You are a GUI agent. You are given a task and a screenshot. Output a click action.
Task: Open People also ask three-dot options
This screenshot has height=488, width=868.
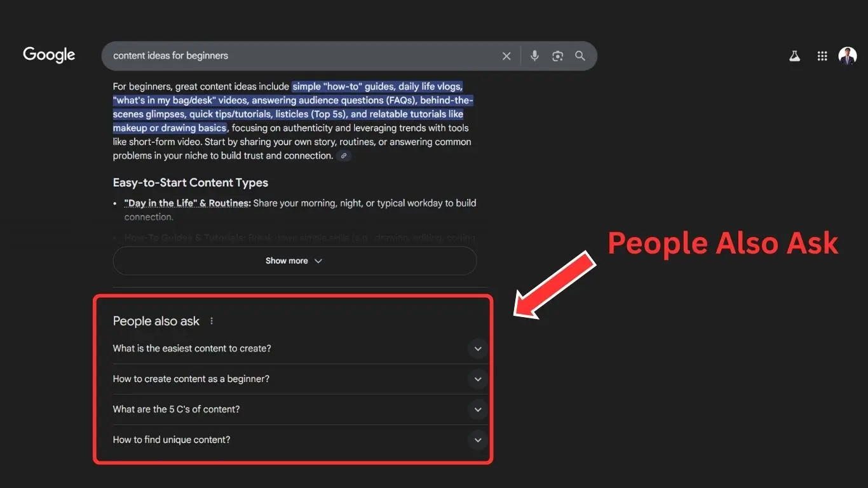pyautogui.click(x=212, y=321)
